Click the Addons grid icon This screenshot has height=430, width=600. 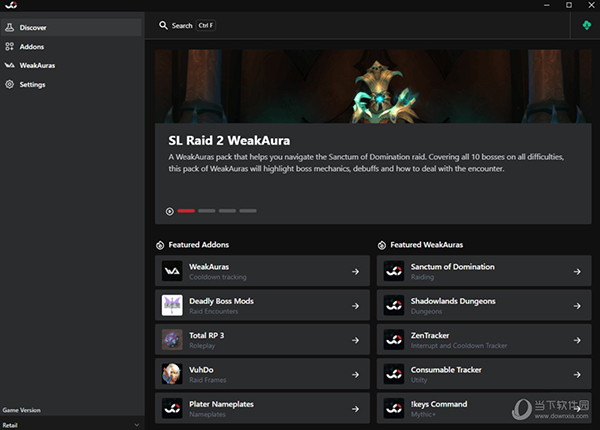10,47
